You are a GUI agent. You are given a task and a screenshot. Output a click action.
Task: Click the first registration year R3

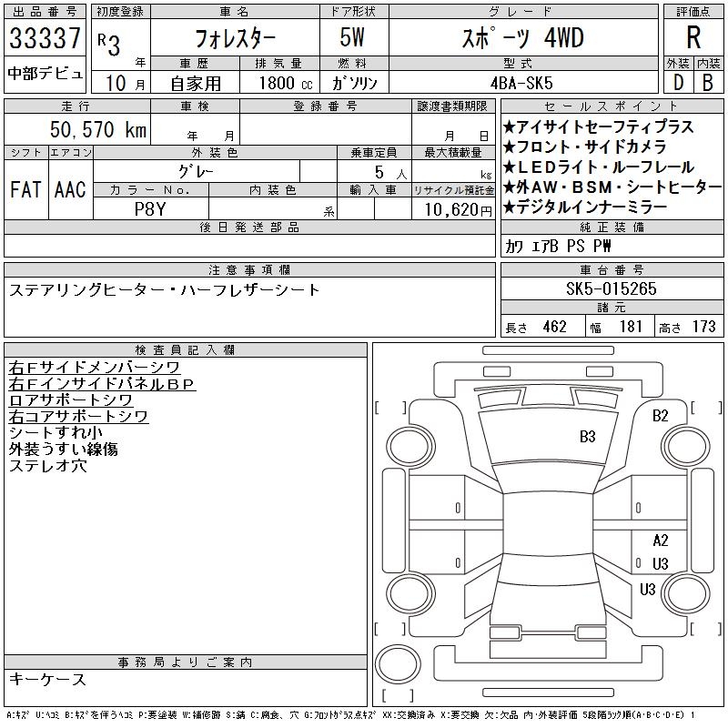109,44
